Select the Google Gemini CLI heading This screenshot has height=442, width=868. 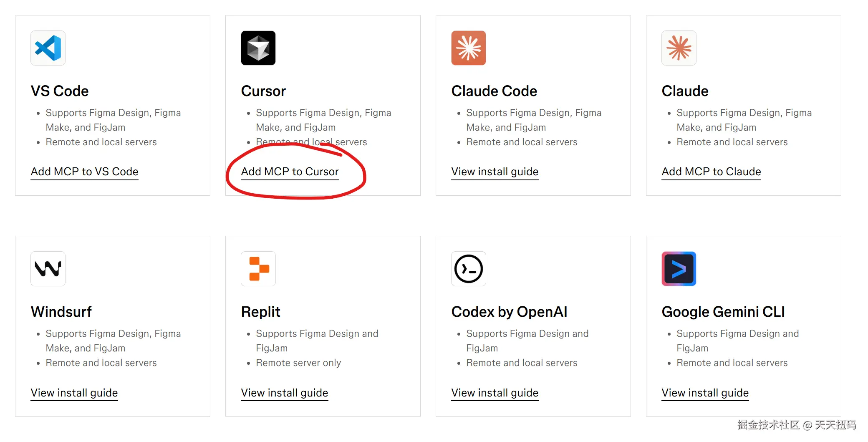click(x=723, y=312)
